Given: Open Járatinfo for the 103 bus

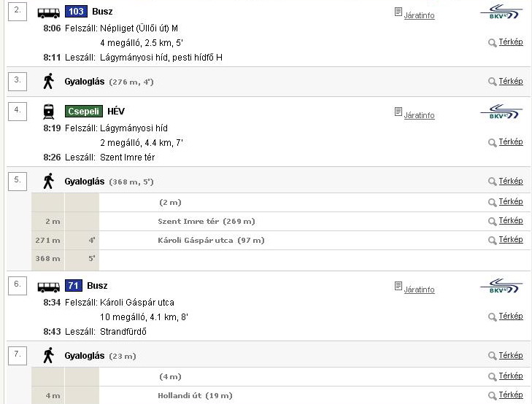Looking at the screenshot, I should tap(419, 15).
